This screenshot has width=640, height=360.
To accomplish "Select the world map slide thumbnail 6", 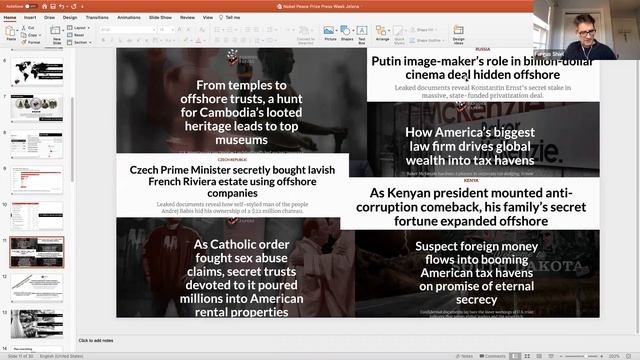I will point(37,71).
